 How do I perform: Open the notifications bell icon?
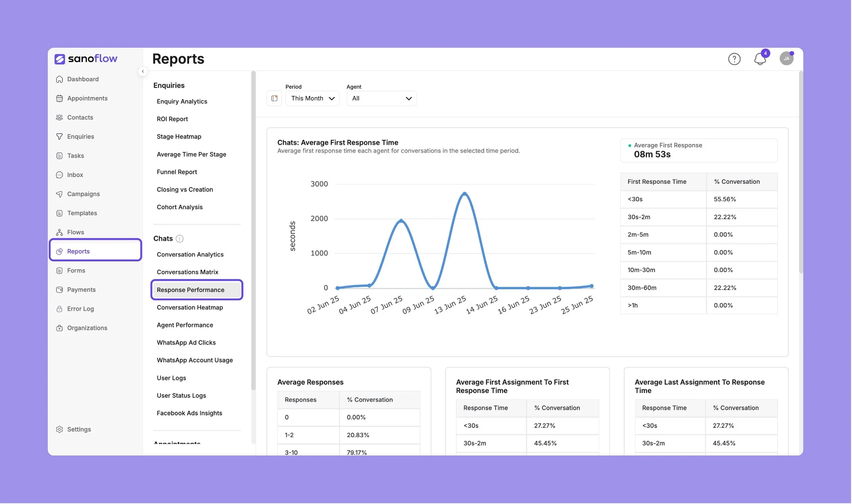[x=760, y=59]
